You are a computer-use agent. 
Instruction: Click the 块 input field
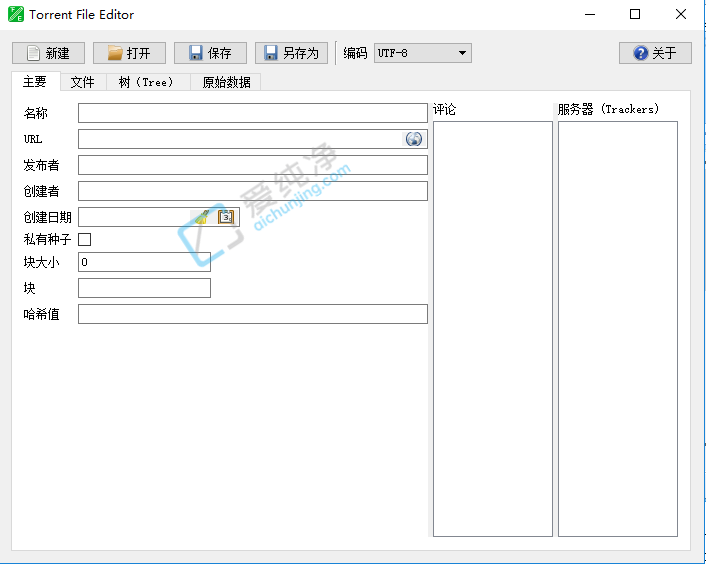click(x=145, y=288)
